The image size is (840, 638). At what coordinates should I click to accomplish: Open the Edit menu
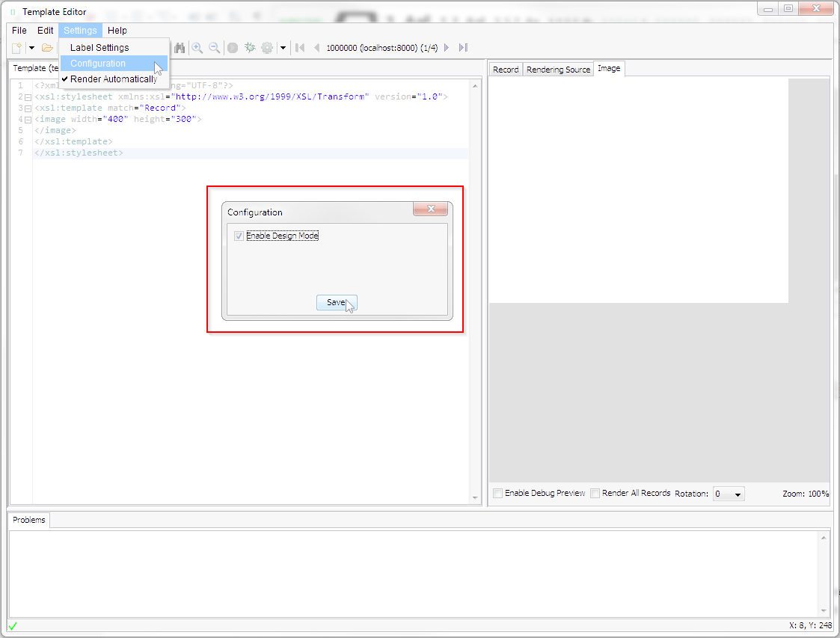tap(45, 31)
